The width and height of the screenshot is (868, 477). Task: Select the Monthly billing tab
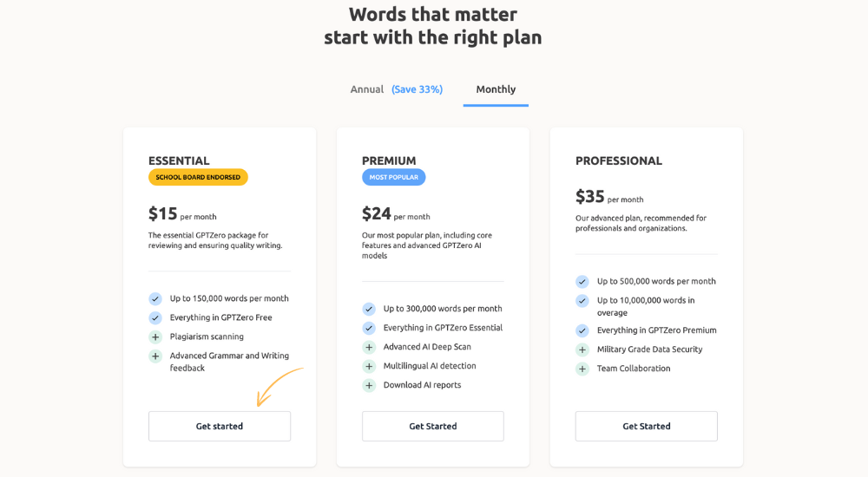point(496,89)
